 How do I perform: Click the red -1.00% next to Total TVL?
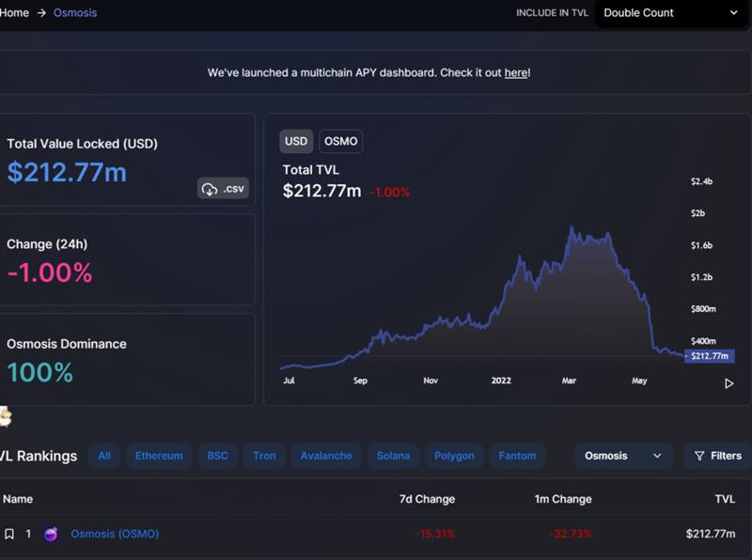tap(390, 193)
